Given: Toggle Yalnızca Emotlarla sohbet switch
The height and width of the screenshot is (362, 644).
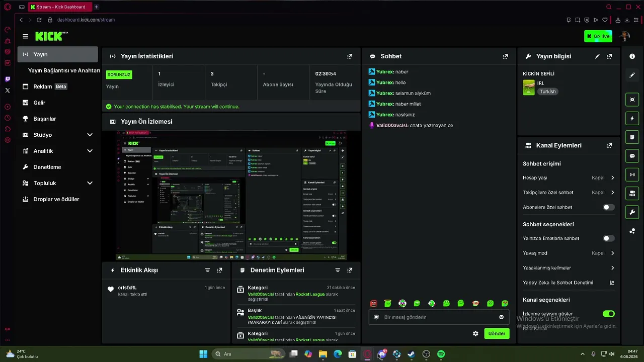Looking at the screenshot, I should pyautogui.click(x=608, y=238).
